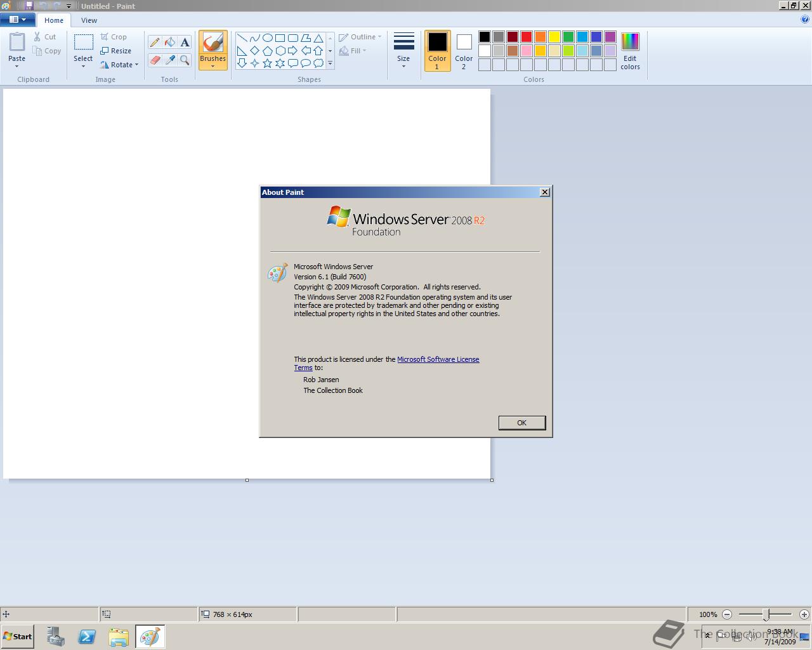812x650 pixels.
Task: Choose the Five-point star shape
Action: click(267, 63)
